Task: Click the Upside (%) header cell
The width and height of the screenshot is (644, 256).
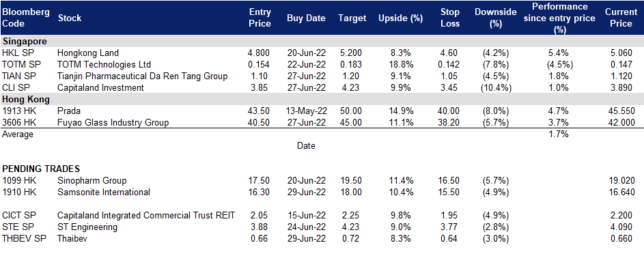Action: click(395, 18)
